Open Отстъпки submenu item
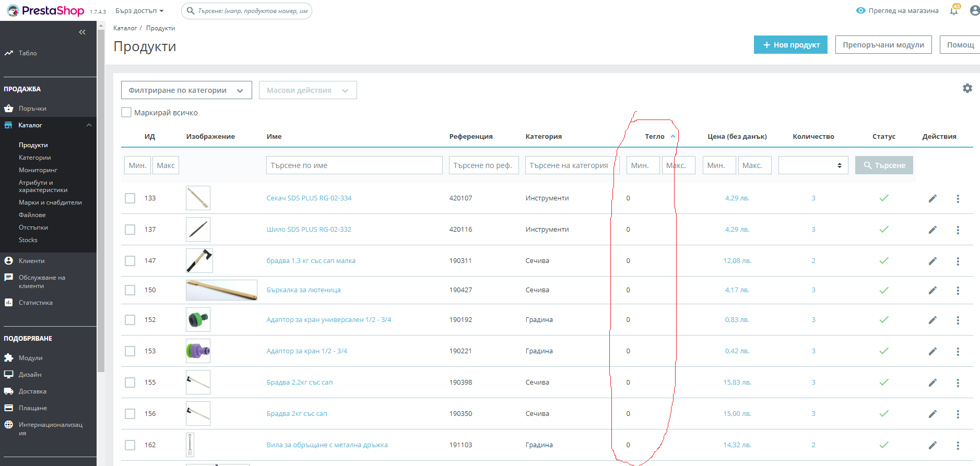This screenshot has width=980, height=466. tap(33, 228)
